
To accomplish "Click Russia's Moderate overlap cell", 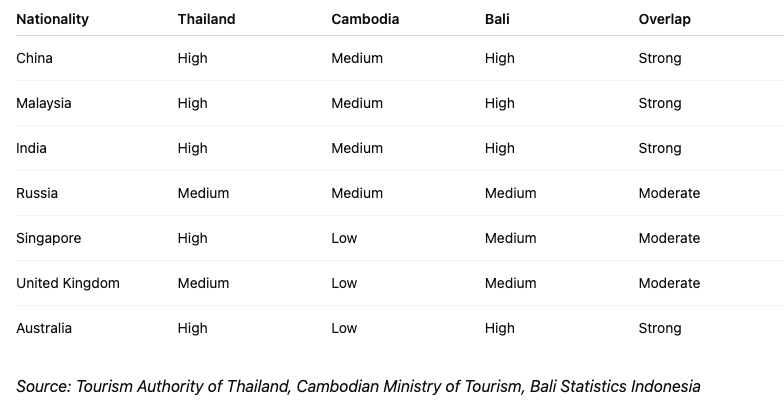I will pos(669,193).
